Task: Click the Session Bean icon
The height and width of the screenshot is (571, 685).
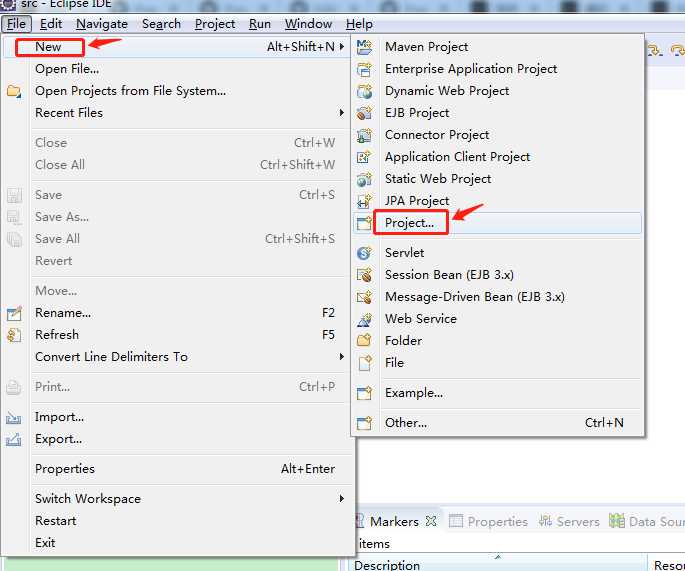Action: click(364, 275)
